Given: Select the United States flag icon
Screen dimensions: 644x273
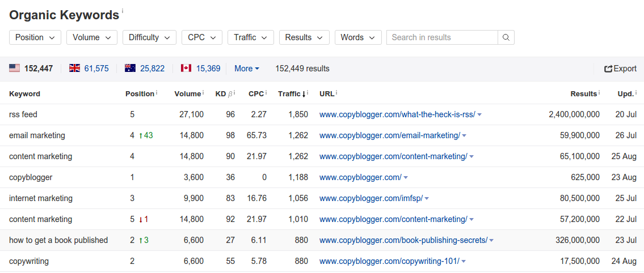Looking at the screenshot, I should [x=15, y=69].
